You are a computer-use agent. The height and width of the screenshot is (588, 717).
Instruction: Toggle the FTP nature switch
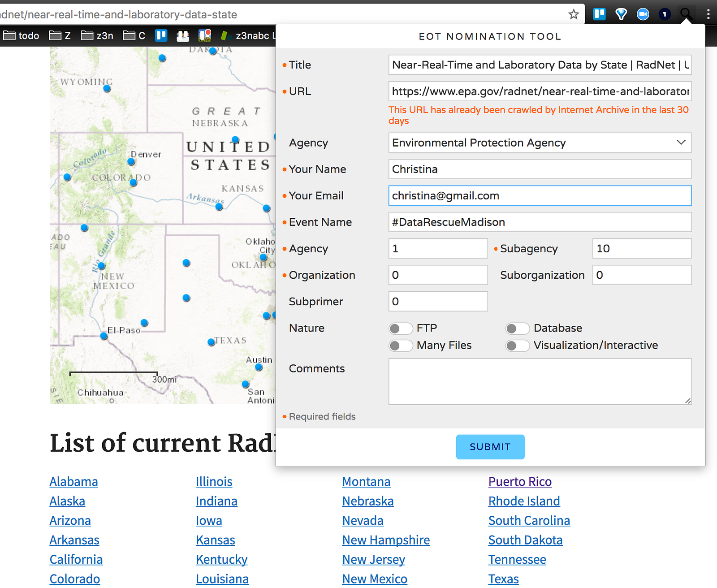[401, 329]
